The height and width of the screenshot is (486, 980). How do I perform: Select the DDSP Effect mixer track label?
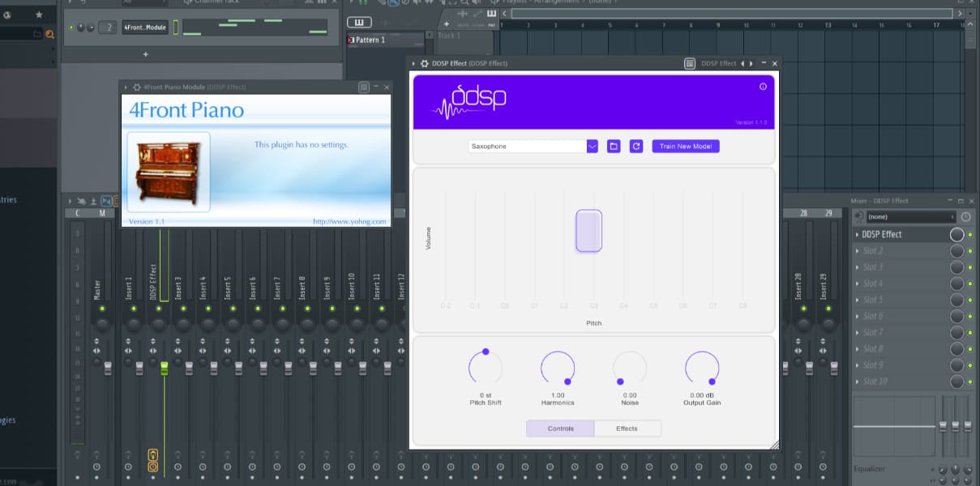(x=153, y=283)
